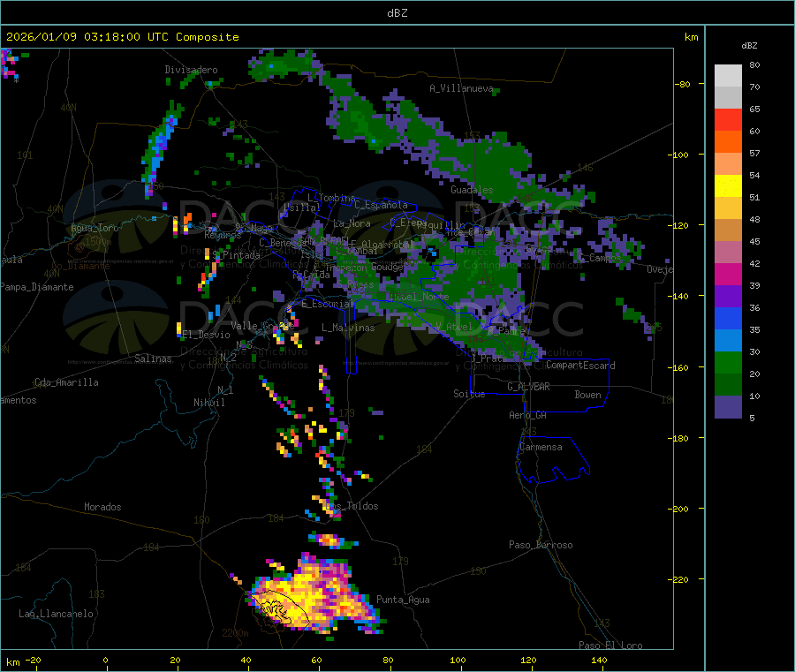Click the blue 35-36 dBZ legend swatch

click(728, 318)
